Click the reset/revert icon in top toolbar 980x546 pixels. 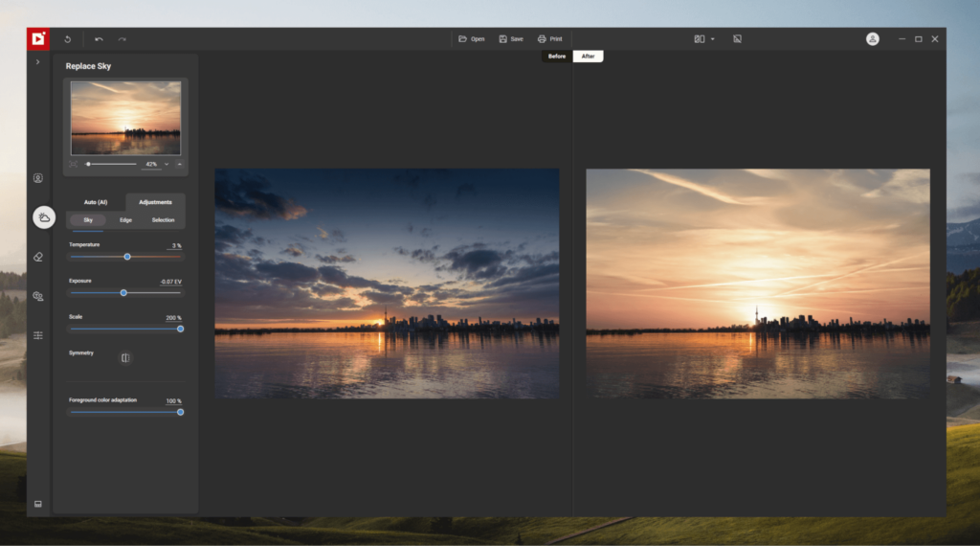tap(68, 39)
